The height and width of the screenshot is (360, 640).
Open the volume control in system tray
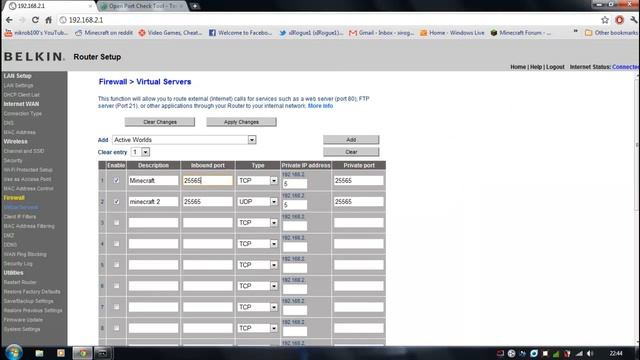point(590,353)
